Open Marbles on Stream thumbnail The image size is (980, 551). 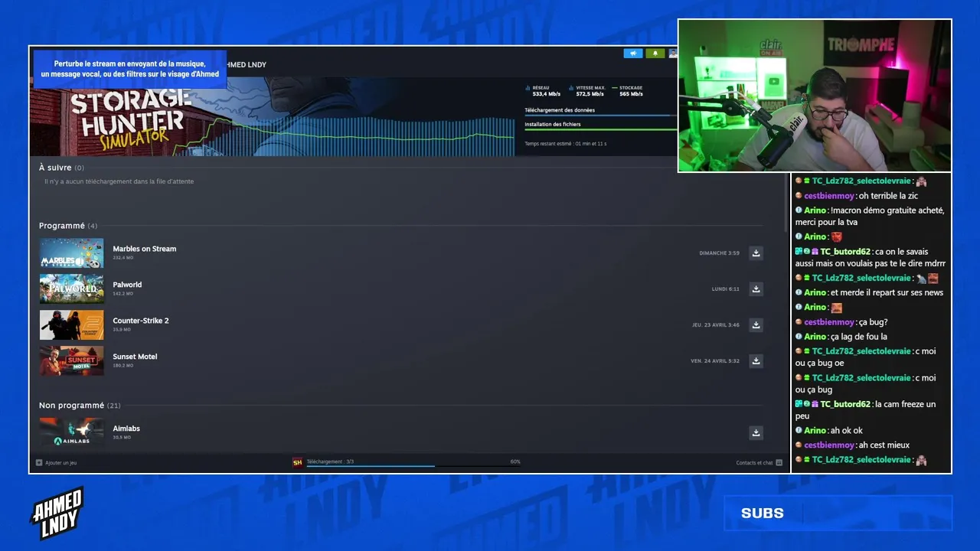click(71, 253)
